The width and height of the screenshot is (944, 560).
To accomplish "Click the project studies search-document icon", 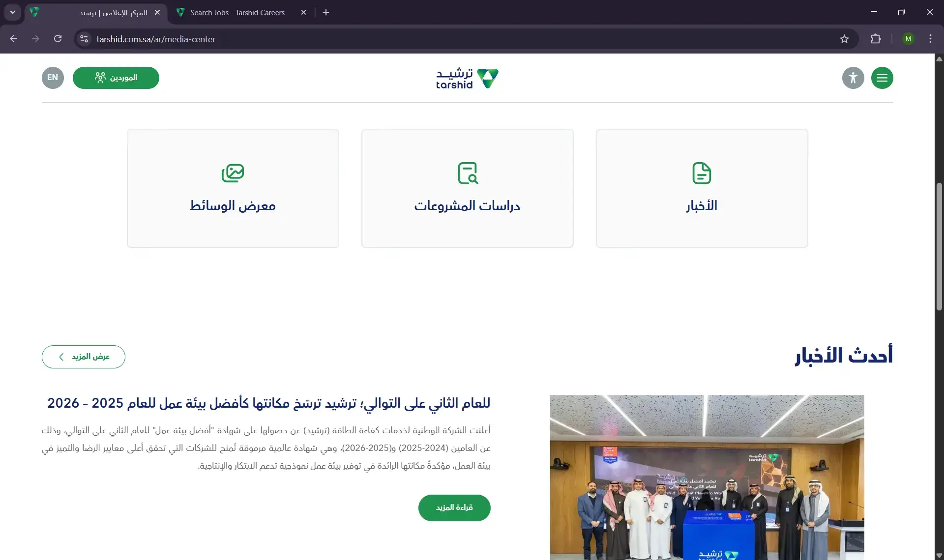I will click(468, 173).
